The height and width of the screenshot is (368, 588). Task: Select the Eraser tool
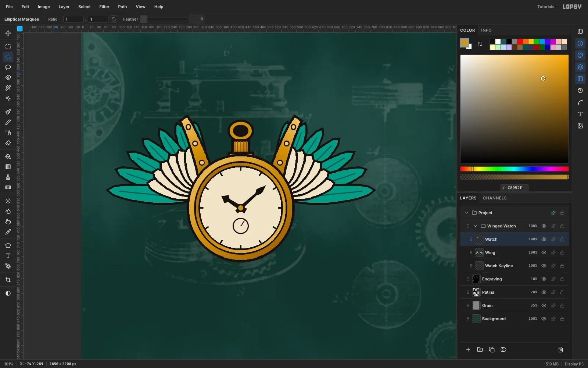(8, 143)
